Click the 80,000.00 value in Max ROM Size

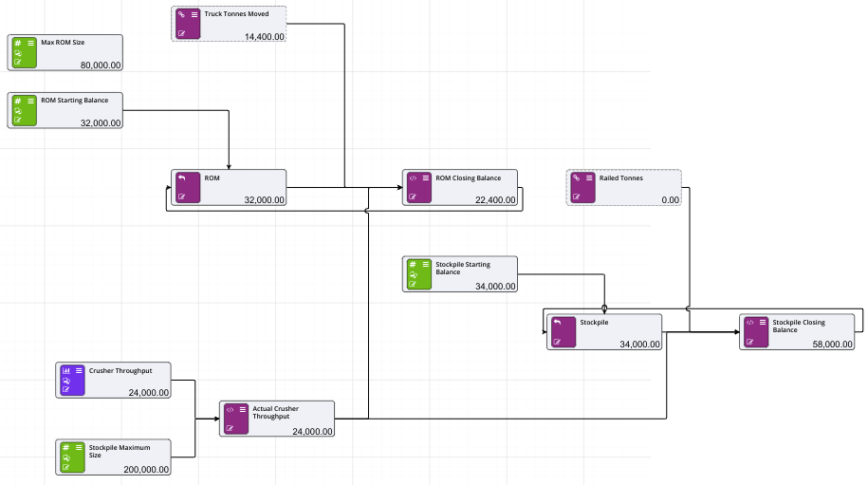tap(99, 65)
